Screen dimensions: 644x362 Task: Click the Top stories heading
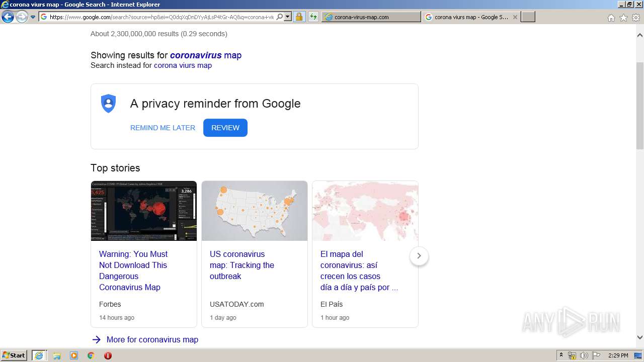[115, 168]
